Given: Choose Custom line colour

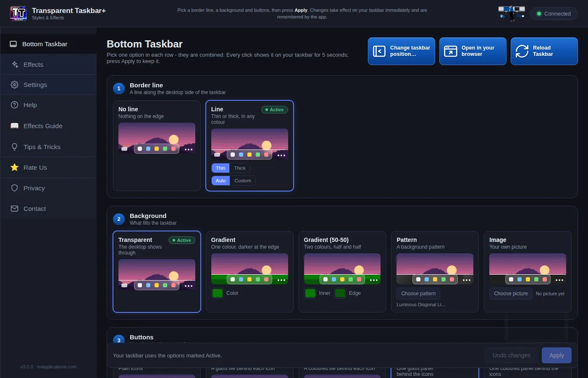Looking at the screenshot, I should [243, 181].
